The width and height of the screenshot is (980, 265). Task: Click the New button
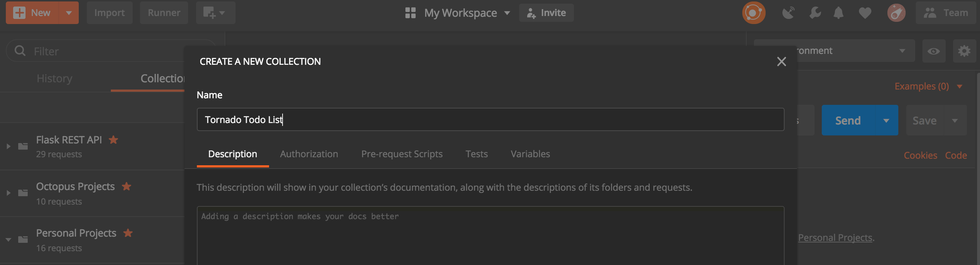click(x=32, y=12)
